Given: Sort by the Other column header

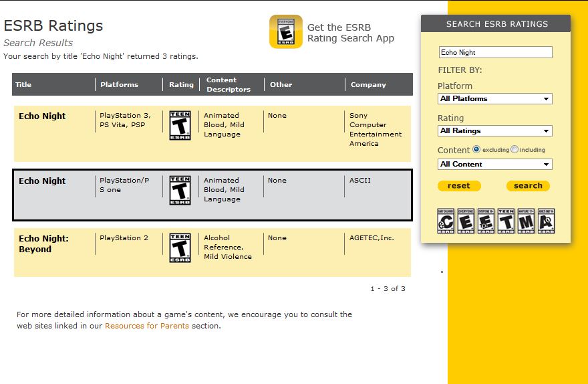Looking at the screenshot, I should pos(281,84).
